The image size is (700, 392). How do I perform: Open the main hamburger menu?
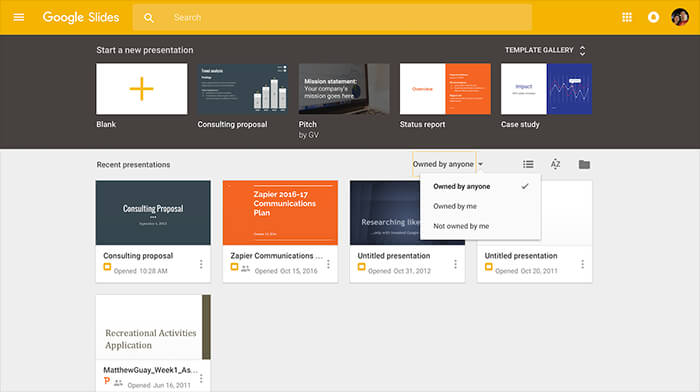coord(19,17)
